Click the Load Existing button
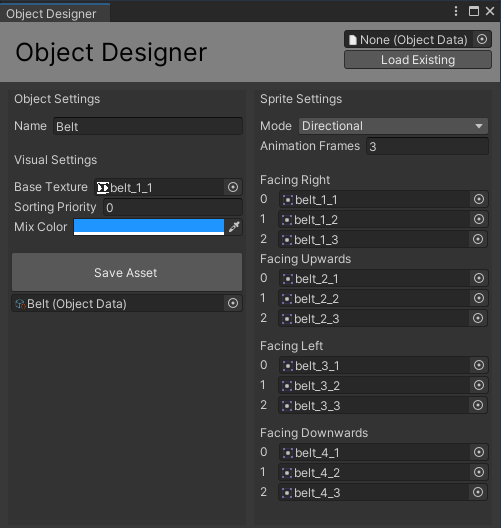Screen dimensions: 501x528 click(418, 60)
